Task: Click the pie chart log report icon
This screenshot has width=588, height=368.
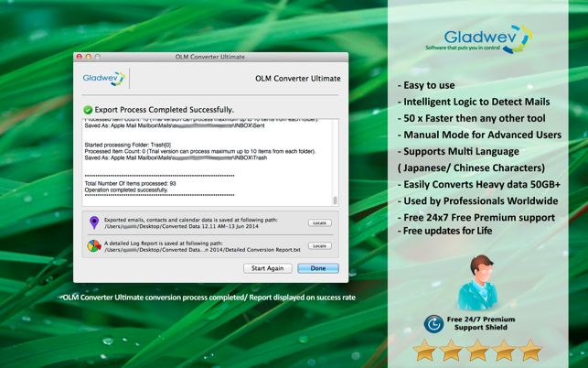Action: [94, 246]
